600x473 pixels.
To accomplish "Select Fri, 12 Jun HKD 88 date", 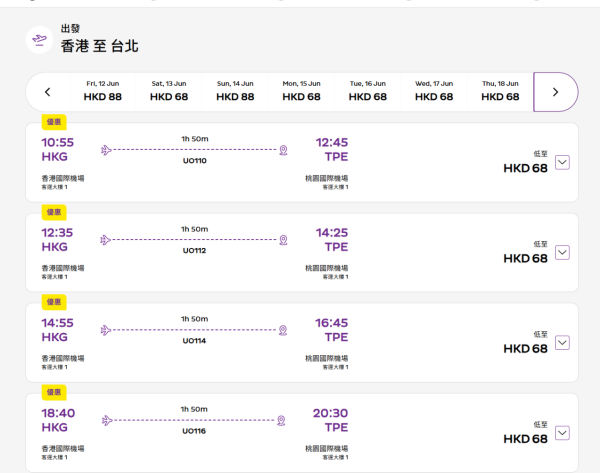I will [x=103, y=92].
